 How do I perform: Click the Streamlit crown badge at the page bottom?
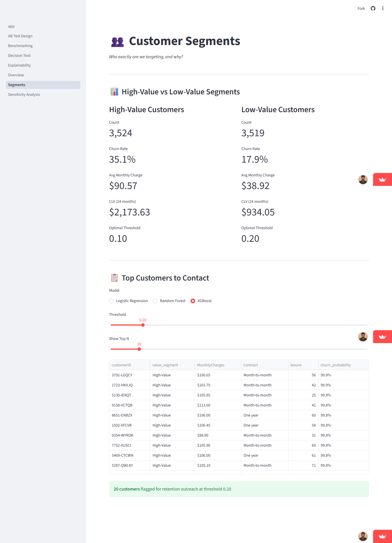point(383,536)
